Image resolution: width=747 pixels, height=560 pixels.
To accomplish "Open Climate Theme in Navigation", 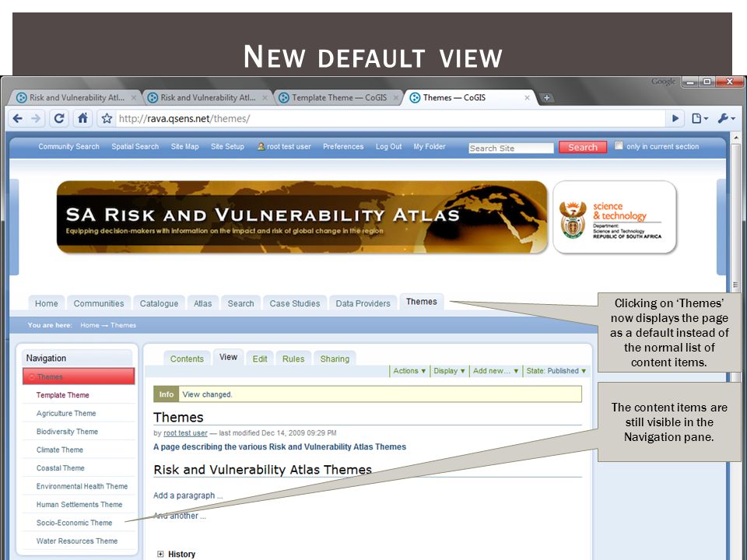I will click(x=60, y=450).
